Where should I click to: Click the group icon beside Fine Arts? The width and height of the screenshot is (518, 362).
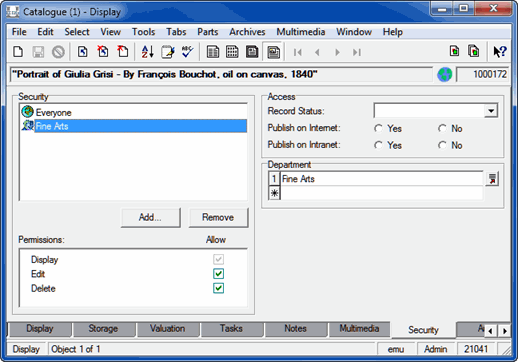[28, 125]
